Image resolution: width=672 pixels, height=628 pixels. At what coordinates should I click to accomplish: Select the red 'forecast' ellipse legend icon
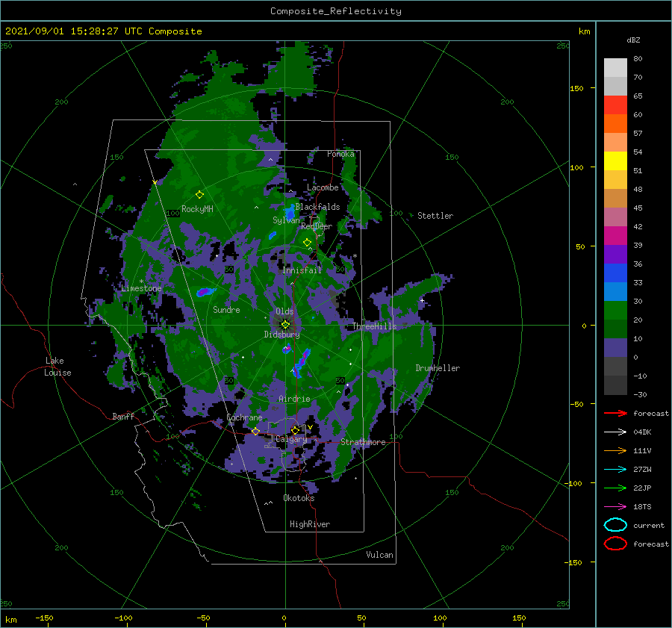(x=615, y=544)
